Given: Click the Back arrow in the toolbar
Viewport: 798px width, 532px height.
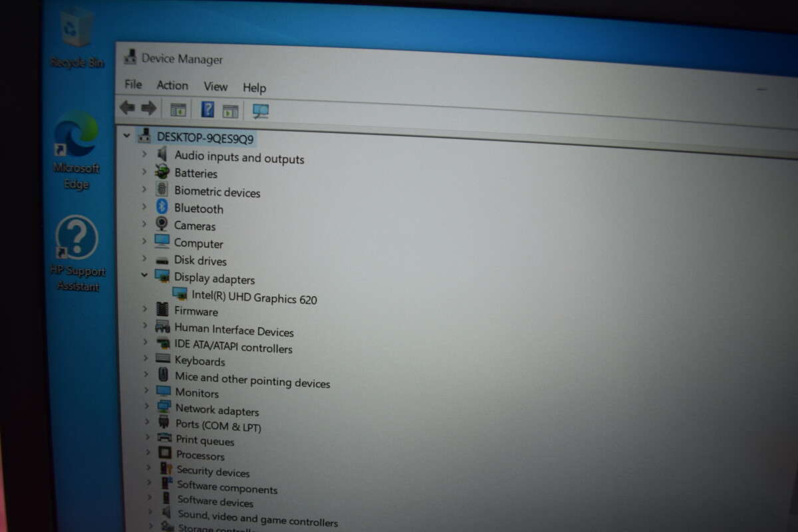Looking at the screenshot, I should click(x=127, y=107).
